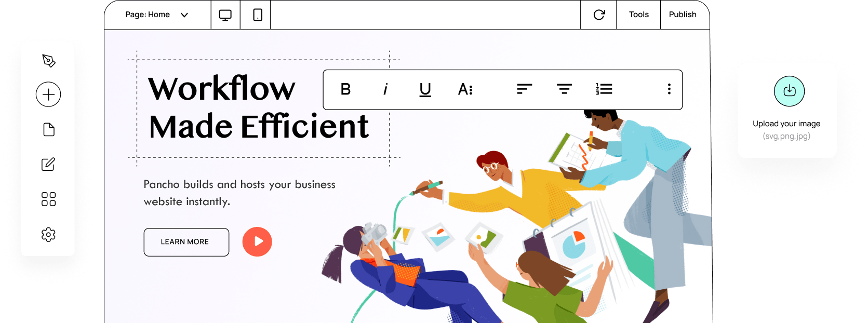Toggle italic formatting
This screenshot has height=323, width=868.
[385, 89]
